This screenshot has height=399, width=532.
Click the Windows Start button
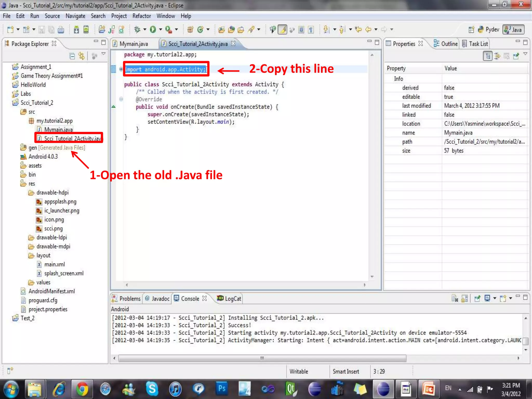[11, 389]
